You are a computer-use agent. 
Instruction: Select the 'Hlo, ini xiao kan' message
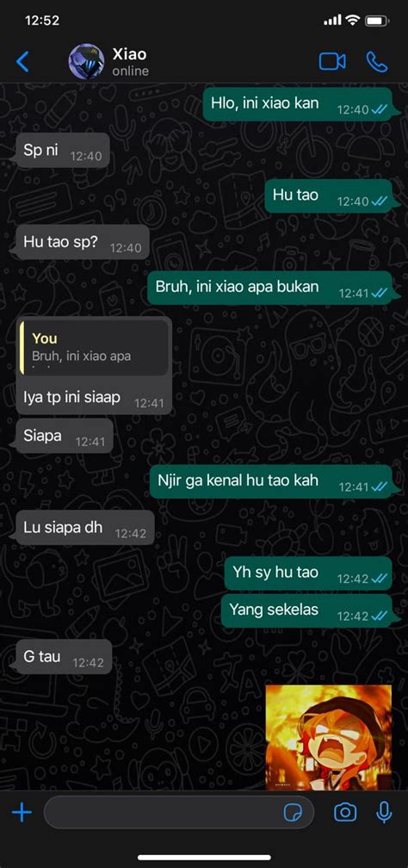click(301, 104)
